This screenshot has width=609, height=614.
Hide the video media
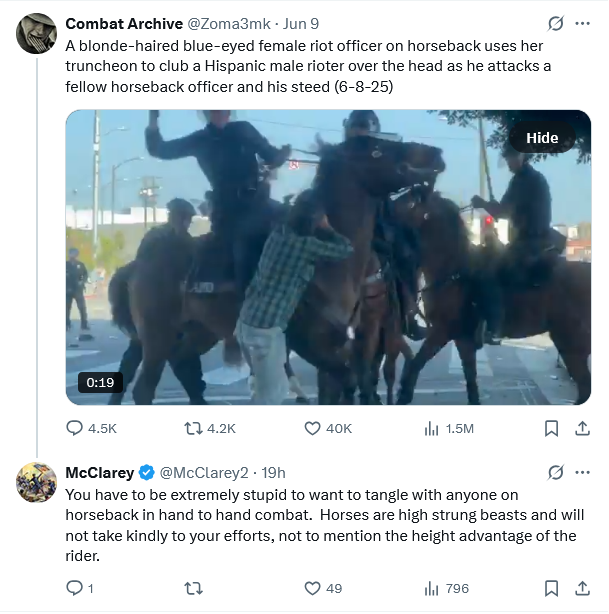point(542,138)
